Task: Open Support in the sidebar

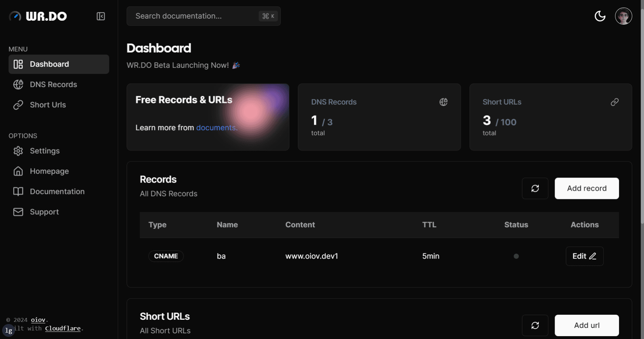Action: tap(44, 212)
